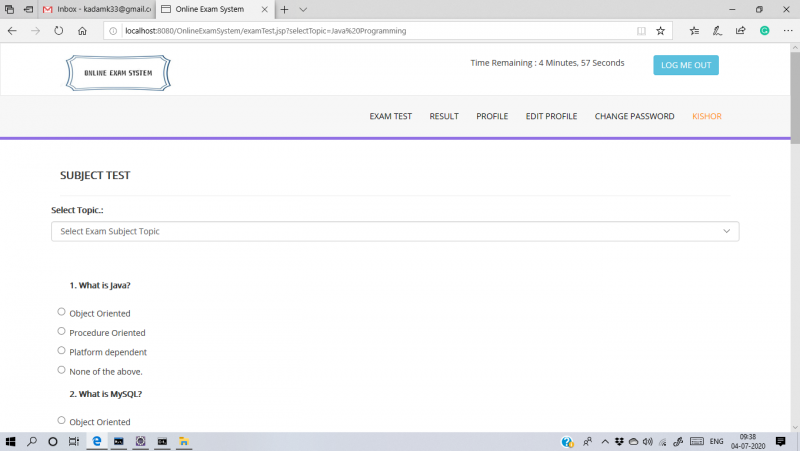Click the ENG language indicator

(x=716, y=442)
